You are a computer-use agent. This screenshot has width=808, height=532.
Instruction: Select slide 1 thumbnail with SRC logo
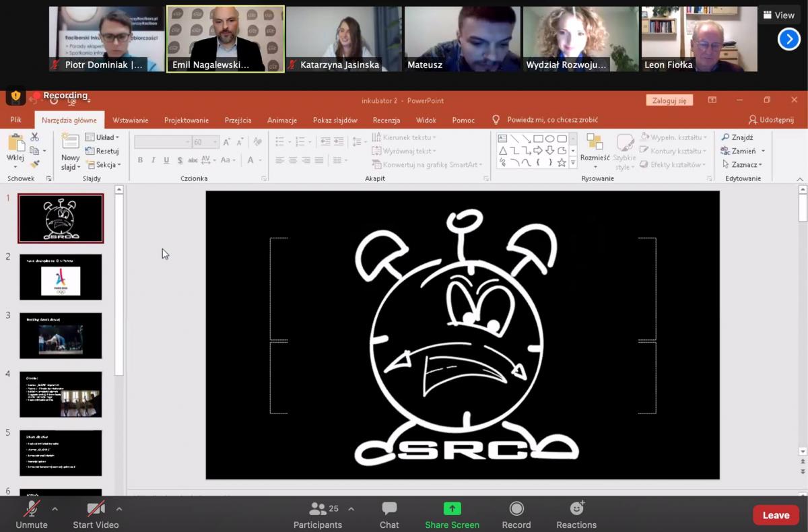pos(61,218)
